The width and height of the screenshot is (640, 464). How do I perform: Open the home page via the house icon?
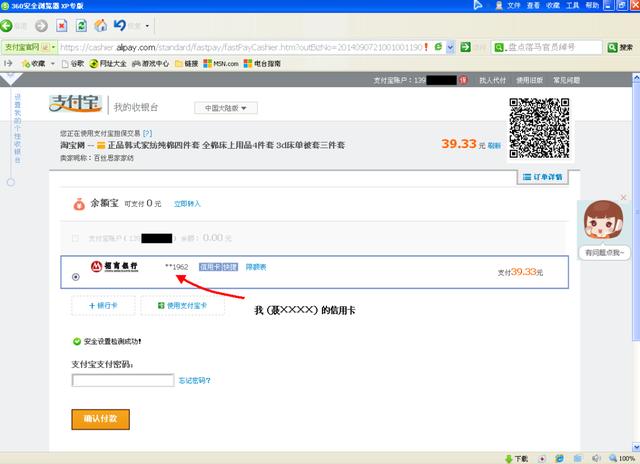click(x=101, y=25)
